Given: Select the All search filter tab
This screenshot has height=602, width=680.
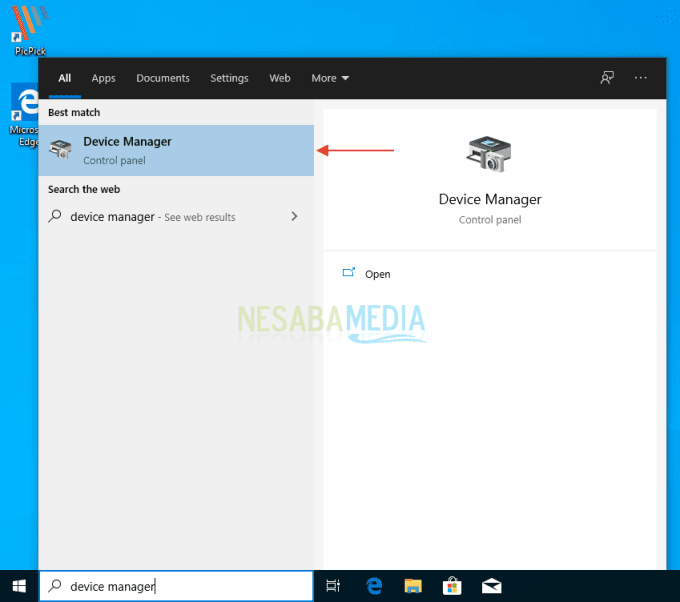Looking at the screenshot, I should (65, 78).
